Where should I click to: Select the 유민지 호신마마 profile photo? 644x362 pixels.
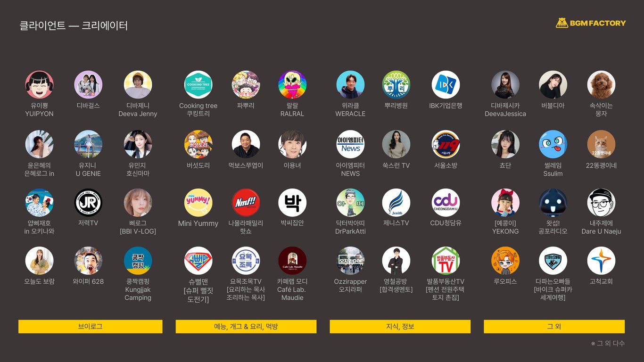pos(138,144)
